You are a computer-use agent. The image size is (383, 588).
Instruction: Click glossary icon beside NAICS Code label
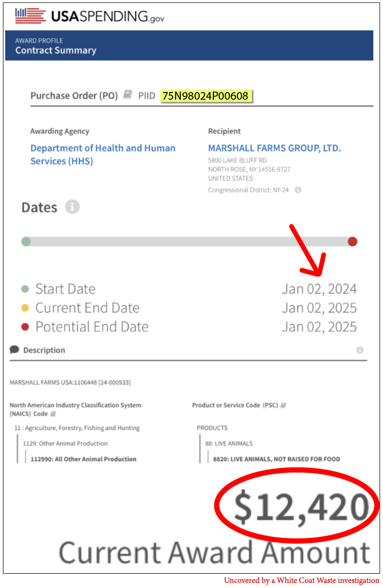click(x=53, y=414)
